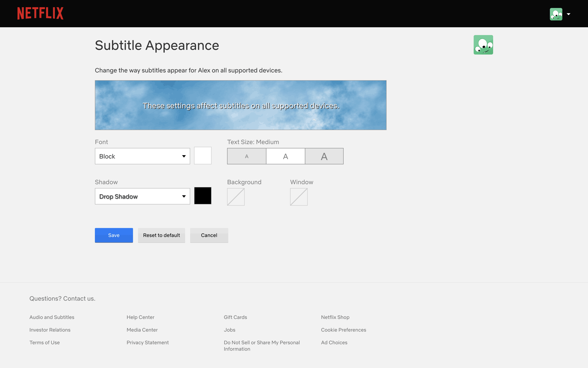Open Ad Choices footer link

pos(334,342)
